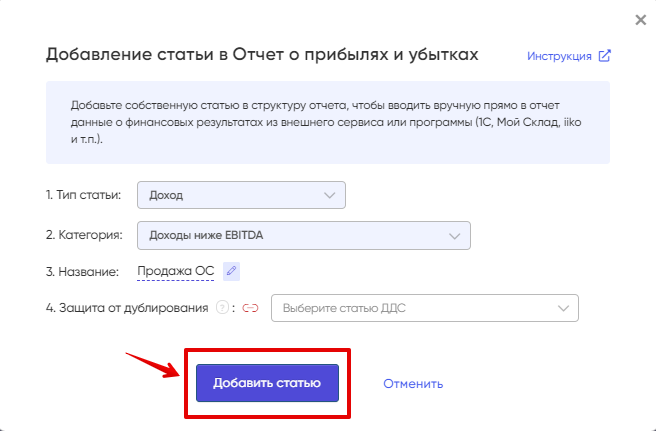Click the 1. Тип статьи label
Viewport: 656px width, 431px height.
[83, 195]
